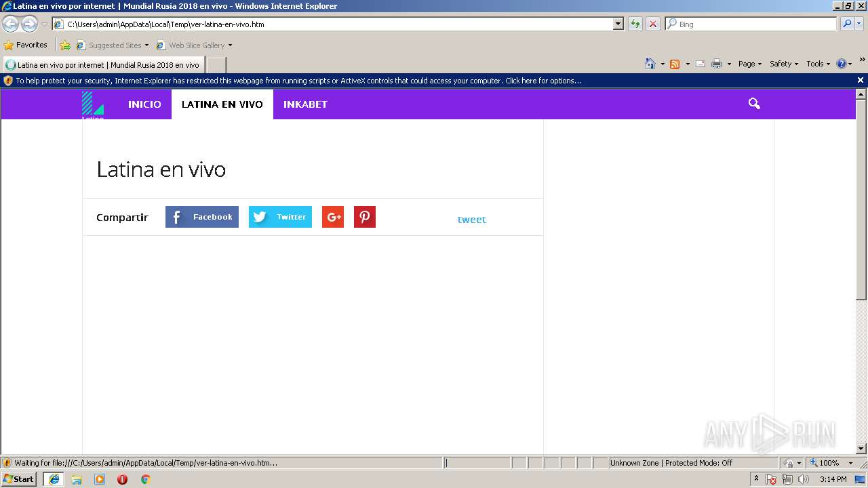Open the search provider dropdown arrow
Viewport: 868px width, 488px height.
coord(859,24)
